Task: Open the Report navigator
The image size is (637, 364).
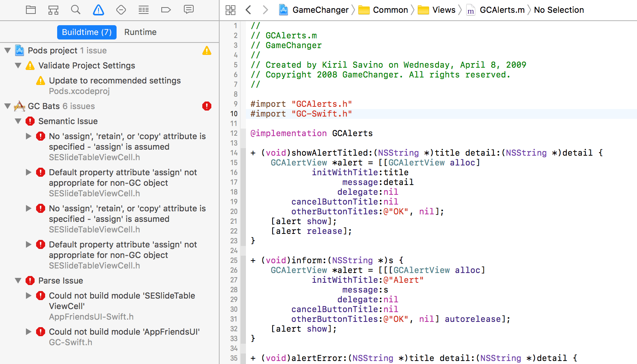Action: 188,10
